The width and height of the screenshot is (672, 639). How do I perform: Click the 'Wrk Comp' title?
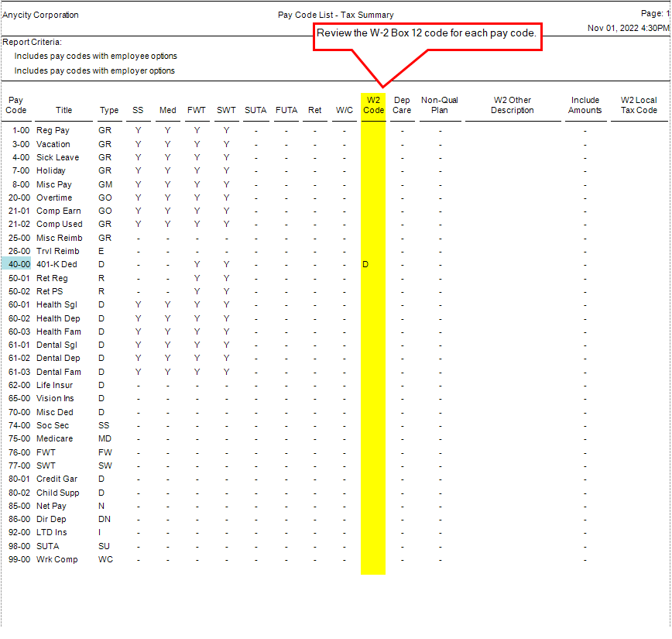57,560
